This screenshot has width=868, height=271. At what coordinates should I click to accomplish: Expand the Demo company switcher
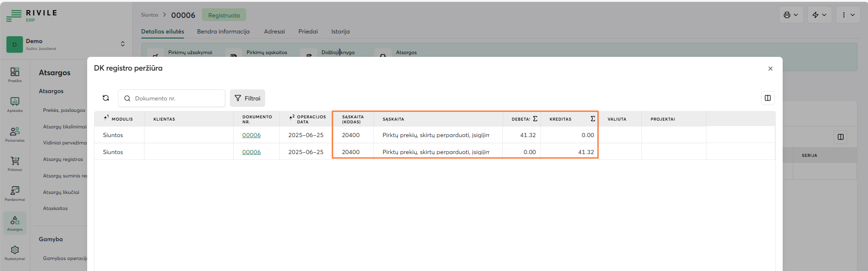coord(122,44)
